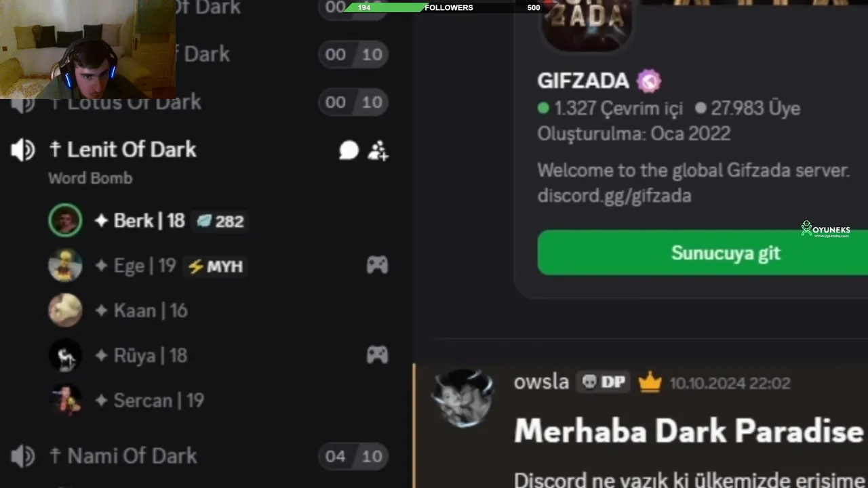Click the GIFZADA verified badge icon
The height and width of the screenshot is (488, 868).
(x=649, y=81)
